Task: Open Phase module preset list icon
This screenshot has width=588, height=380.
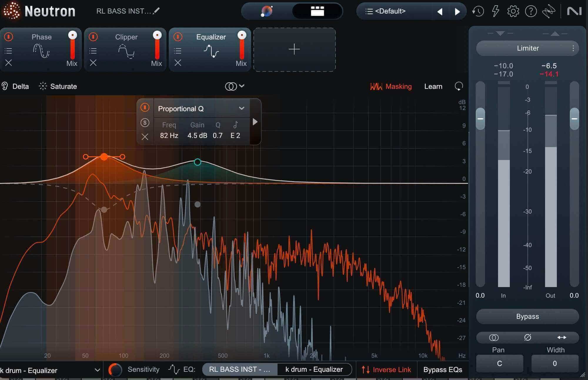Action: [8, 51]
